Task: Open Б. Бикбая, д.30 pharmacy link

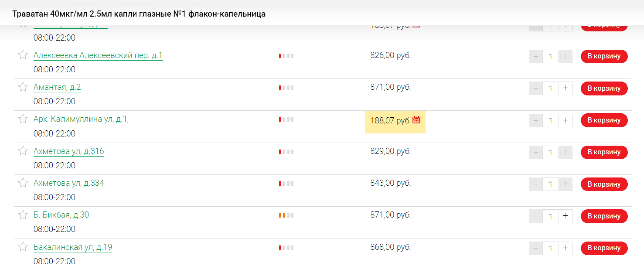Action: click(x=61, y=215)
